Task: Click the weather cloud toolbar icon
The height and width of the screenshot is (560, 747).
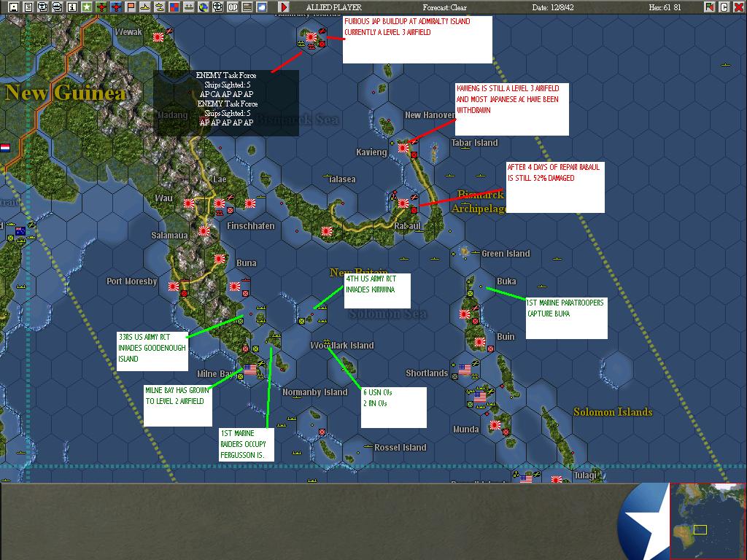Action: pos(262,7)
